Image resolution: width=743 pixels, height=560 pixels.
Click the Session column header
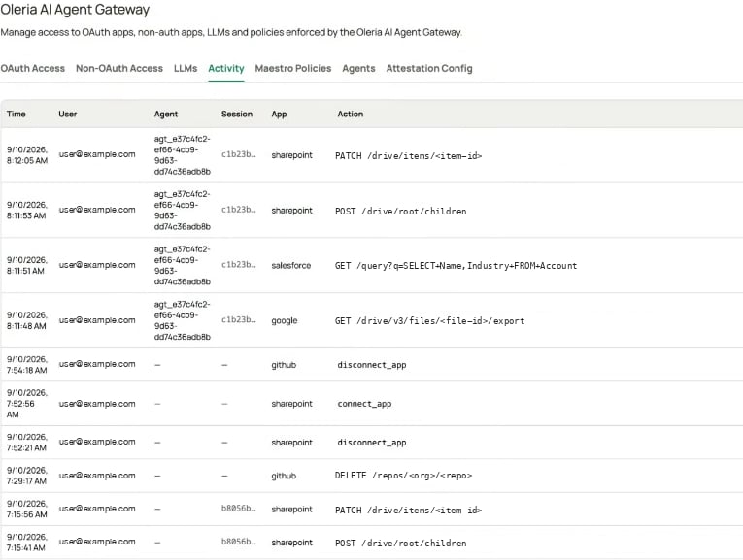point(237,114)
